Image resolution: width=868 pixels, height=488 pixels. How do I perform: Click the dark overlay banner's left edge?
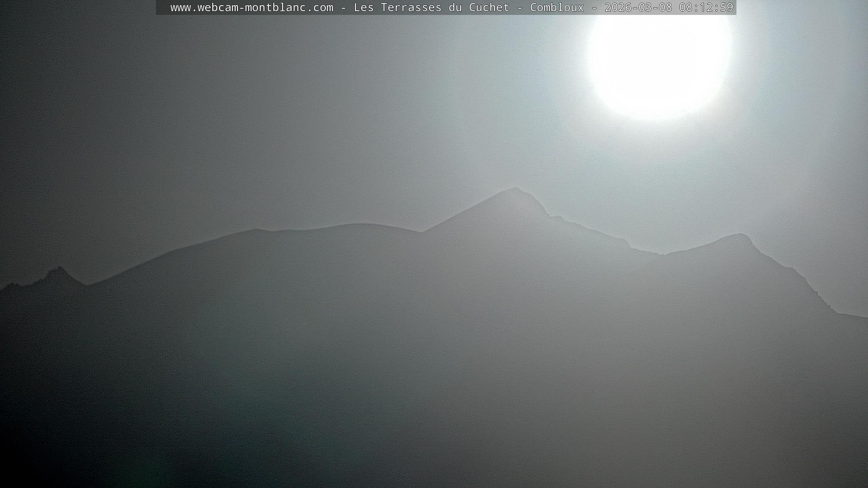(x=158, y=7)
